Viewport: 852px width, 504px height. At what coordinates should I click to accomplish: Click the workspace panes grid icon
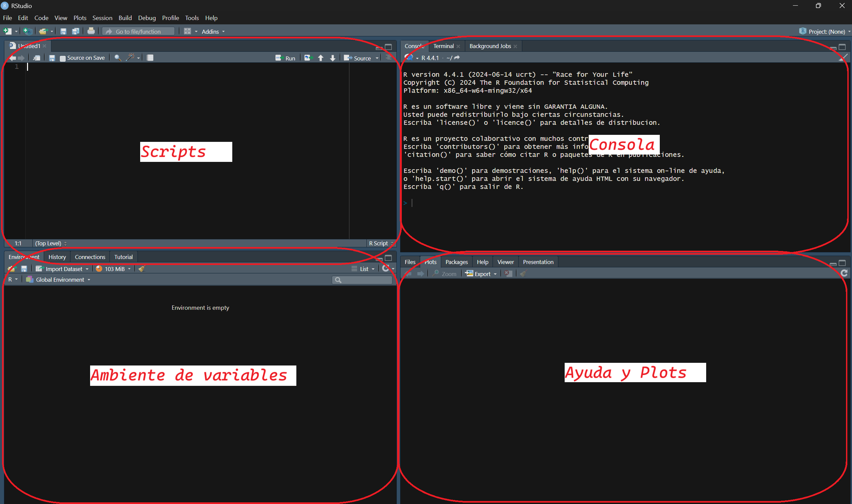188,31
